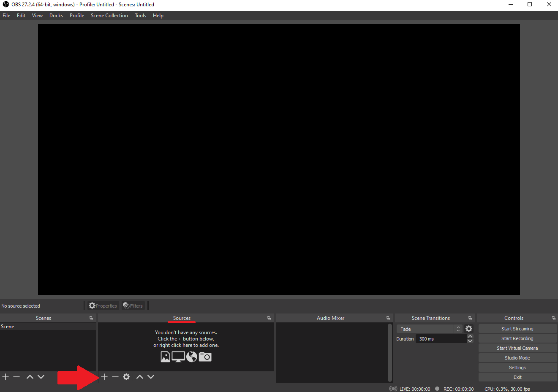Undock the Scenes panel
The height and width of the screenshot is (392, 558).
91,318
